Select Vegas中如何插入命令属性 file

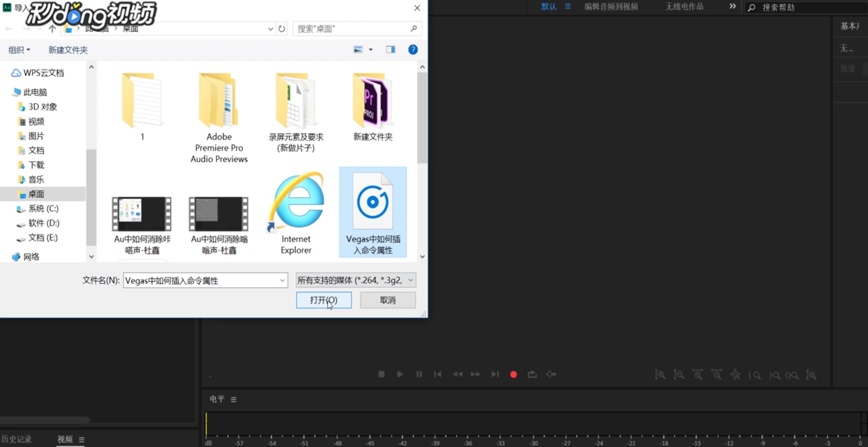coord(373,212)
